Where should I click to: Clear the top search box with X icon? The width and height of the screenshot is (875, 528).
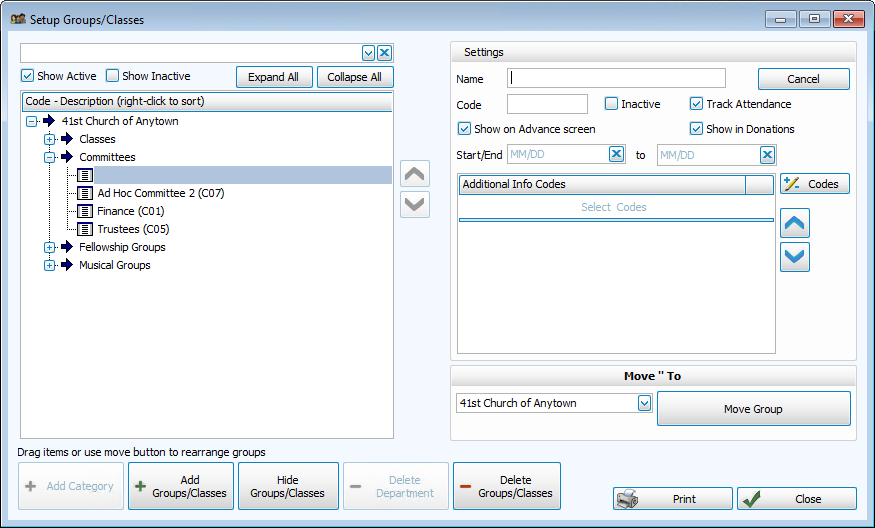[x=384, y=53]
